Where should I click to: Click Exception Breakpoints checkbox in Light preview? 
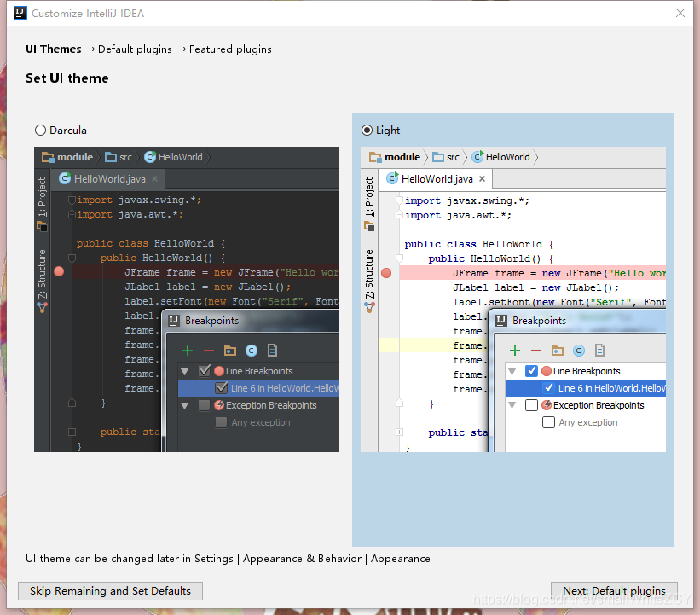pyautogui.click(x=531, y=405)
